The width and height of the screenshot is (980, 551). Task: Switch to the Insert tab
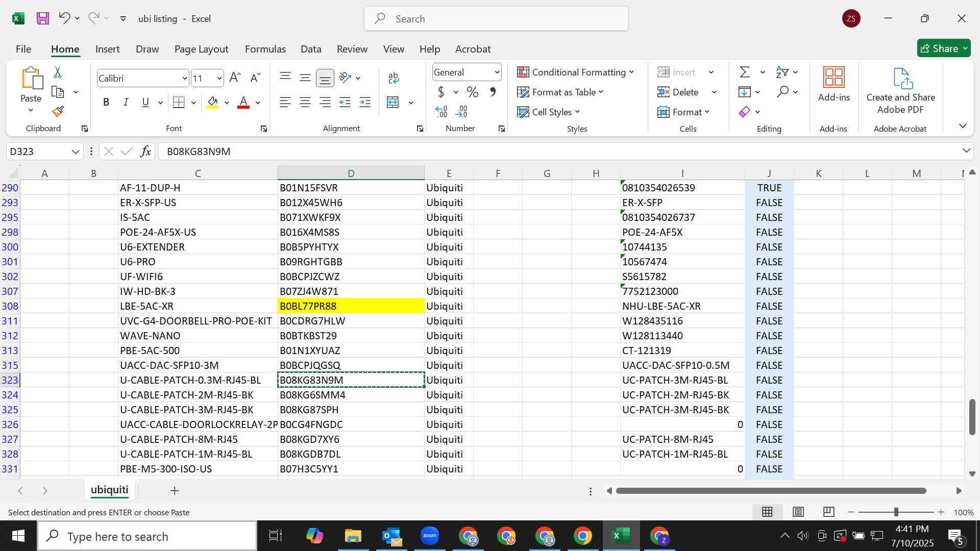107,49
